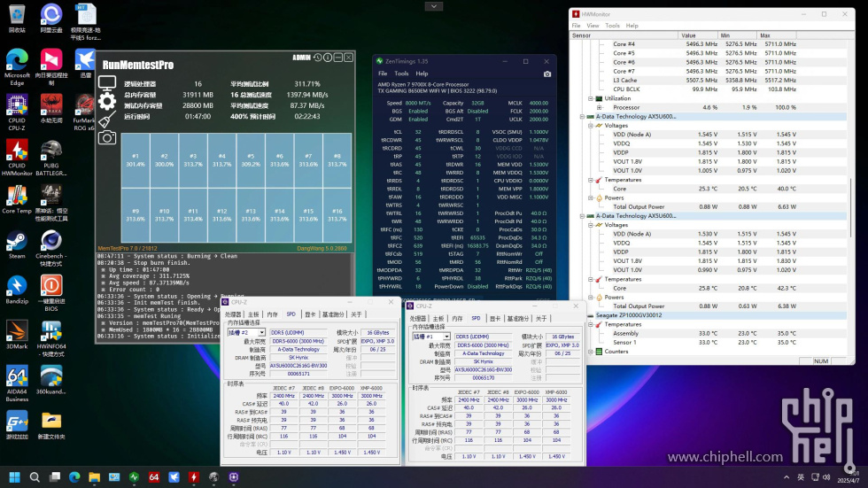Open HWiNFO64 desktop shortcut
Screen dimensions: 868x488
pos(51,339)
